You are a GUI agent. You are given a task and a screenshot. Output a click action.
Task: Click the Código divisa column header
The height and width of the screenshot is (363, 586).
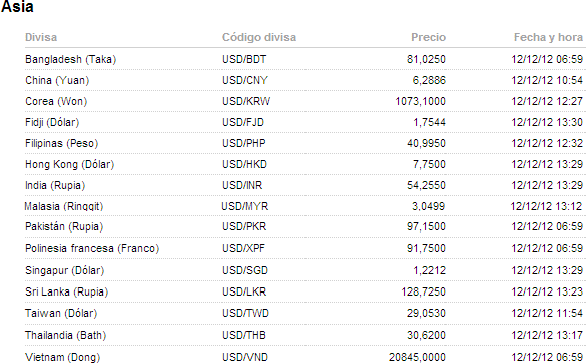(x=259, y=37)
